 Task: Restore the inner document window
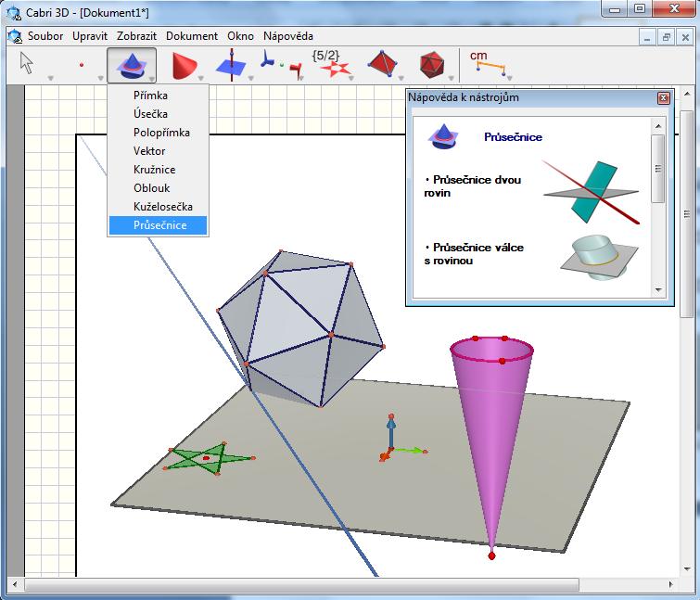(x=667, y=37)
